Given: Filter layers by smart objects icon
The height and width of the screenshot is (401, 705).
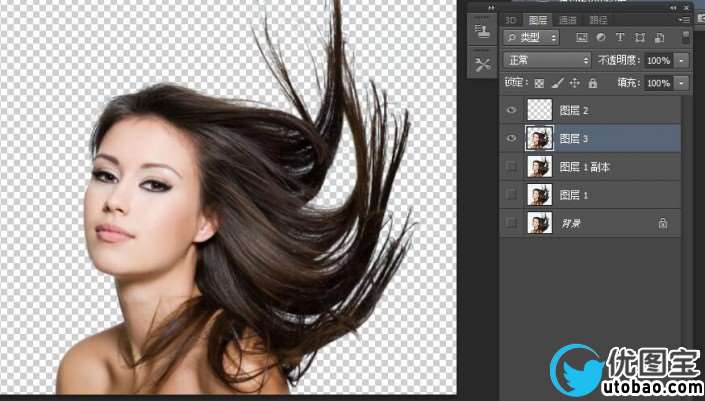Looking at the screenshot, I should coord(659,38).
